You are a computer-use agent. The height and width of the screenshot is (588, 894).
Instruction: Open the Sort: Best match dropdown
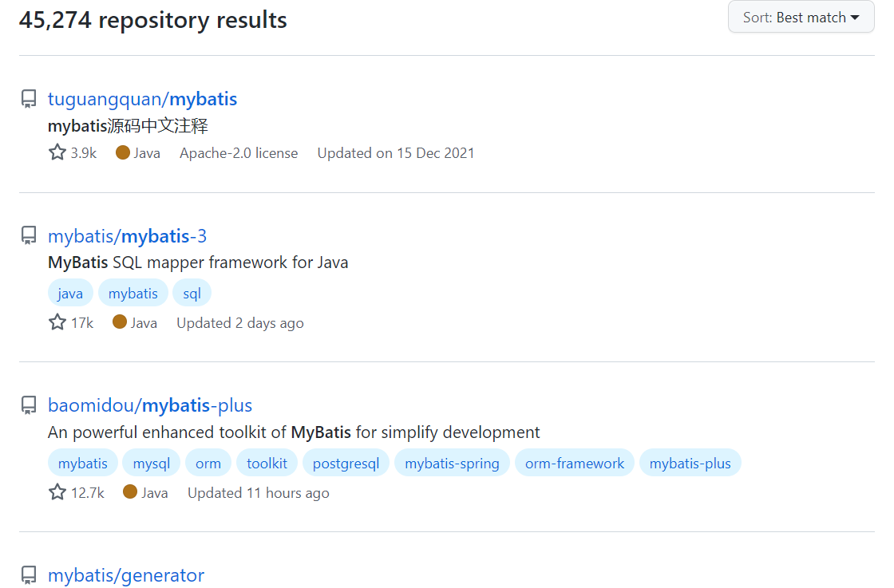801,18
